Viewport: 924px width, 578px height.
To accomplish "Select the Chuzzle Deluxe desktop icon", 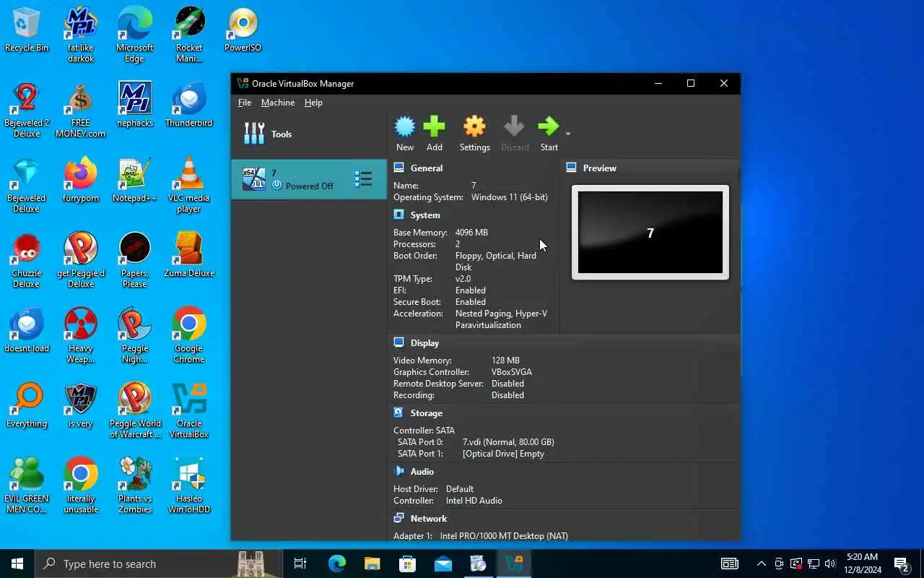I will point(27,260).
